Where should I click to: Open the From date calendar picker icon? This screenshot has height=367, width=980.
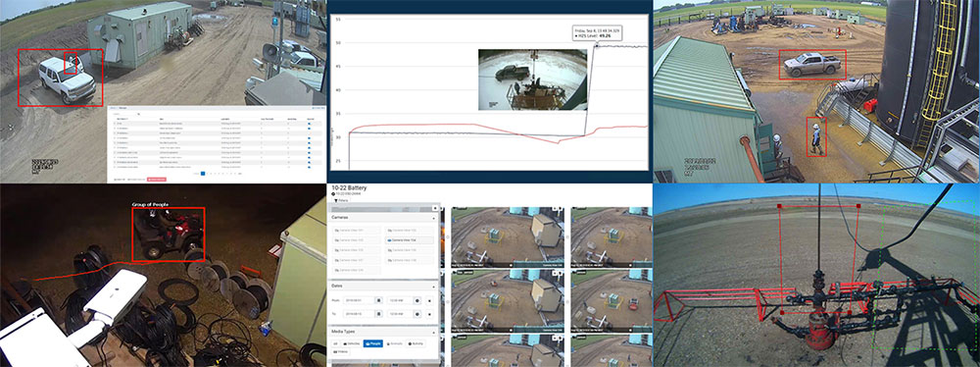coord(378,300)
